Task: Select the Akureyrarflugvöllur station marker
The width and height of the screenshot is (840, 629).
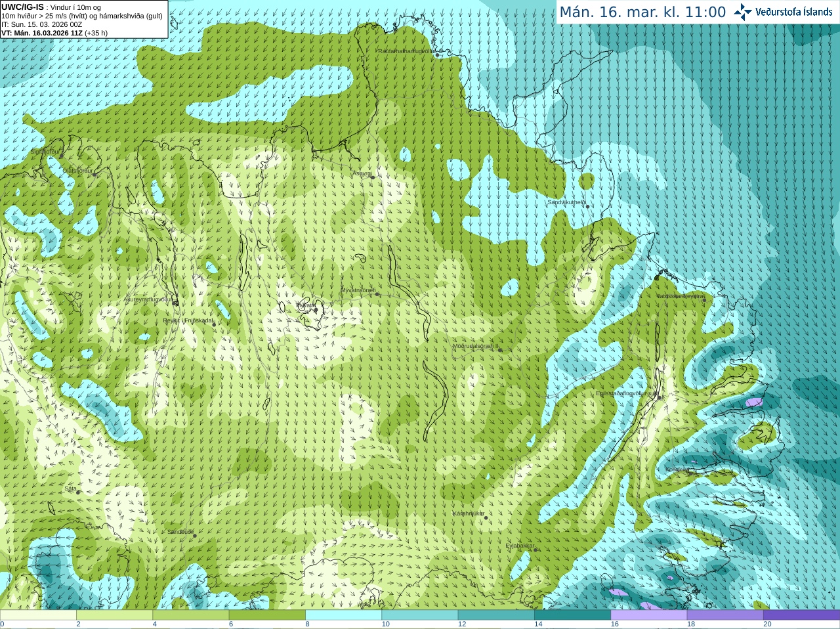Action: 175,303
